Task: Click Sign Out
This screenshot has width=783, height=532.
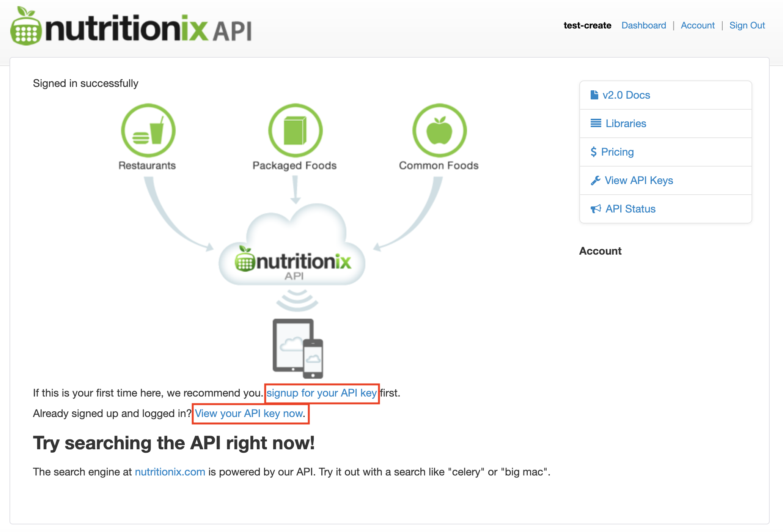Action: point(747,25)
